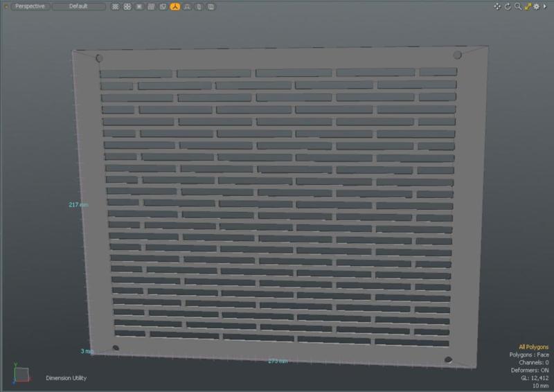This screenshot has height=392, width=554.
Task: Click the "All Polygons" status text
Action: 533,347
